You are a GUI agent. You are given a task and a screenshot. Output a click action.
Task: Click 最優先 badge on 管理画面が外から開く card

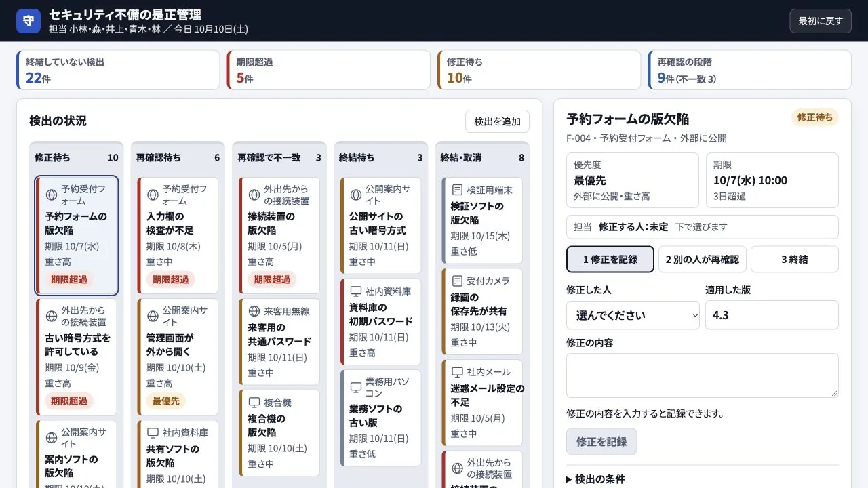point(166,401)
